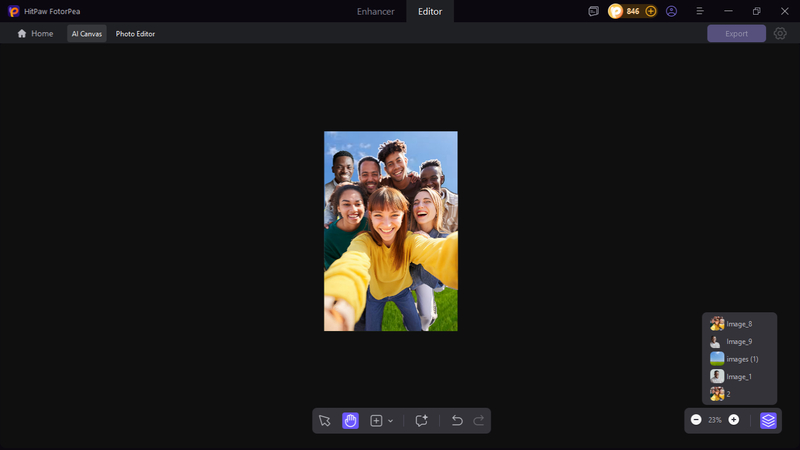Select the Image_1 layer
This screenshot has width=800, height=450.
pos(739,377)
